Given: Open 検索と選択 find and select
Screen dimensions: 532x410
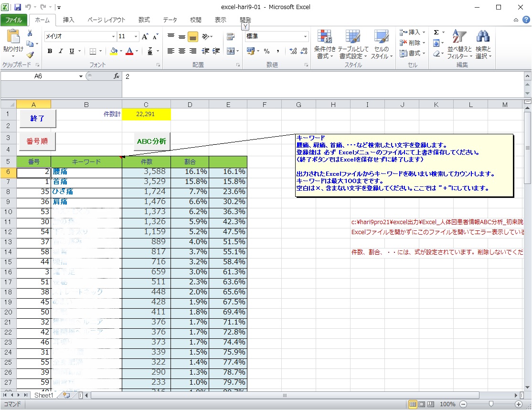Looking at the screenshot, I should (x=483, y=44).
